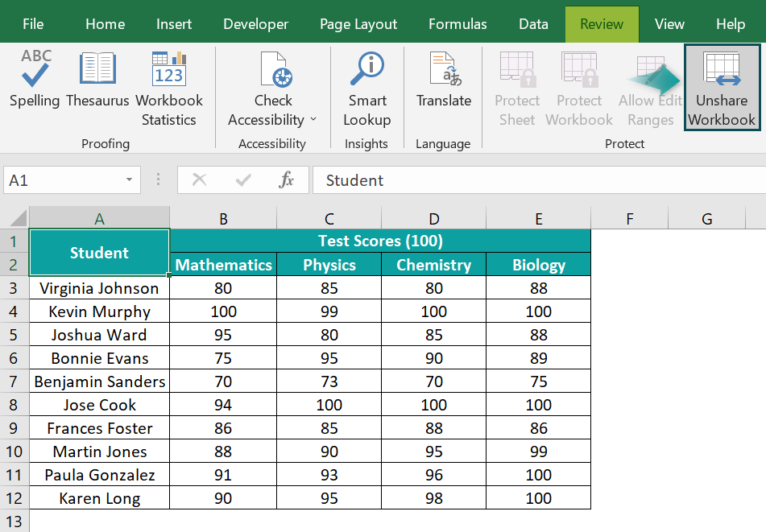
Task: Select the Benjamin Sanders cell
Action: point(99,381)
